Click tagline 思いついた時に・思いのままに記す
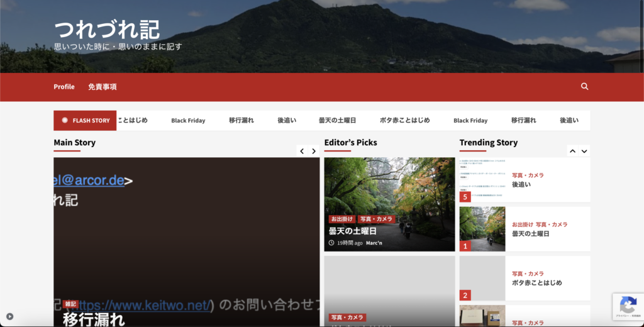 click(x=118, y=47)
